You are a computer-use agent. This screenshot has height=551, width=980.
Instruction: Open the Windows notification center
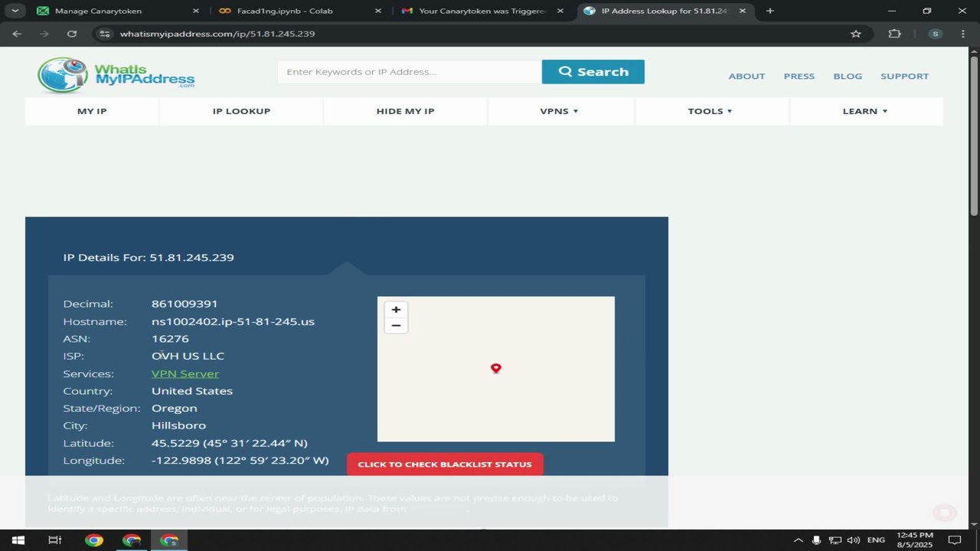pyautogui.click(x=954, y=540)
